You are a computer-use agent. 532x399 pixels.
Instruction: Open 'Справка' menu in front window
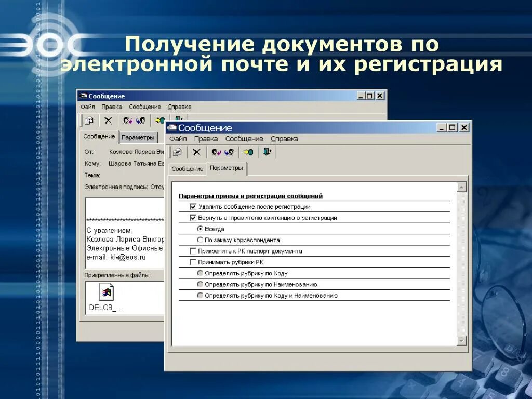pyautogui.click(x=284, y=139)
